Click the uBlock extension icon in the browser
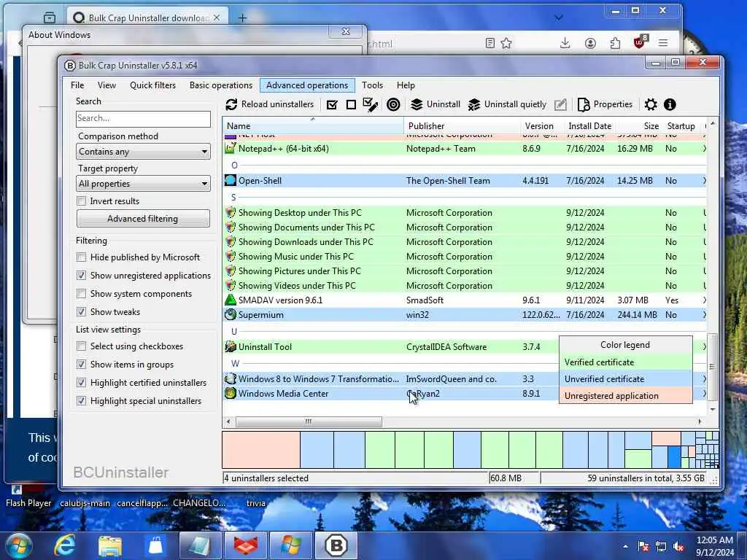 640,42
